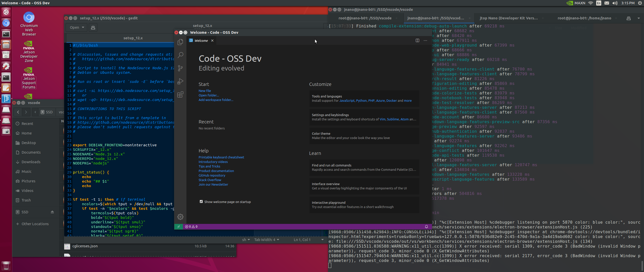Open the En keyboard layout indicator
Image resolution: width=644 pixels, height=272 pixels.
coord(599,3)
